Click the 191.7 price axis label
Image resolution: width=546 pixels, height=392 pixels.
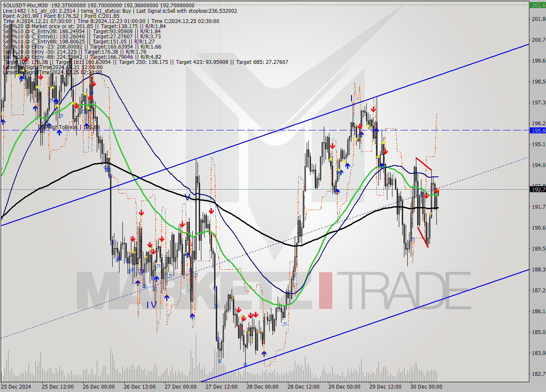(539, 207)
